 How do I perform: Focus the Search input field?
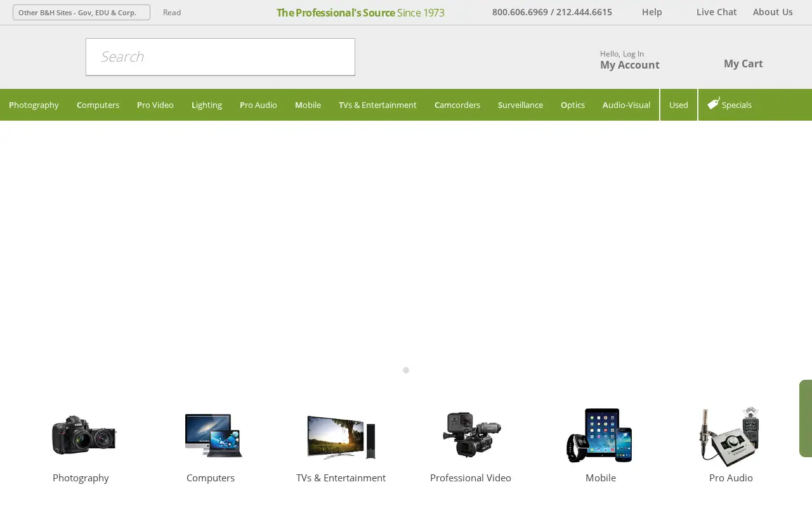click(220, 57)
